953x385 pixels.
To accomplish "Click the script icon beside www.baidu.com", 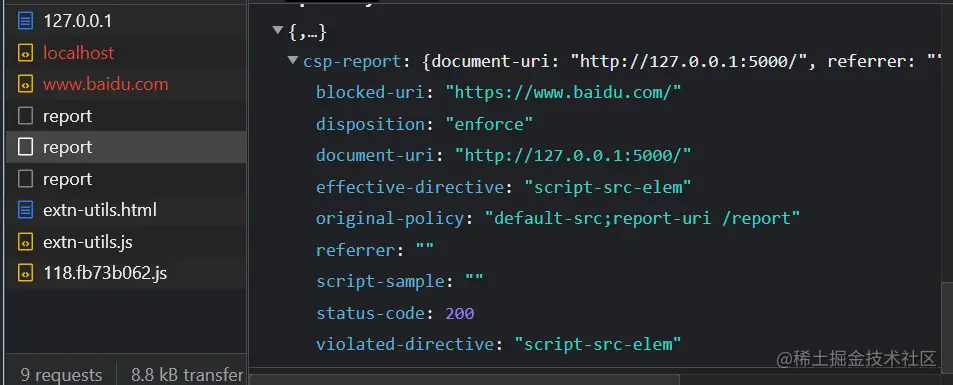I will tap(25, 85).
